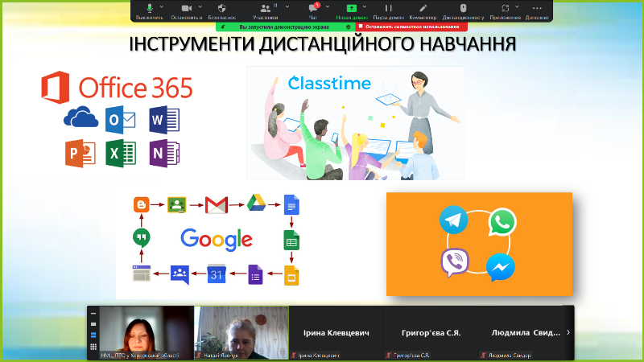Expand the Participants options arrow
Viewport: 644px width, 362px height.
(287, 6)
